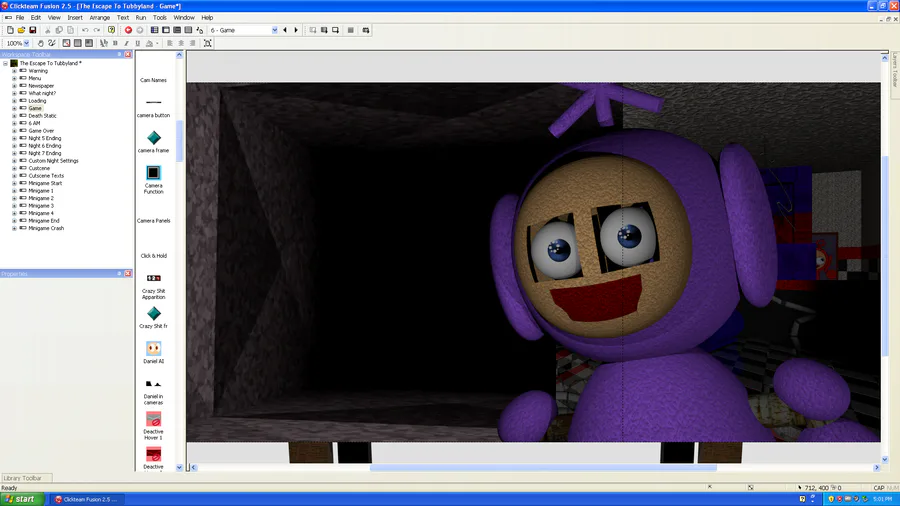Cut the selected object with scissors icon
Screen dimensions: 900x506
click(48, 30)
